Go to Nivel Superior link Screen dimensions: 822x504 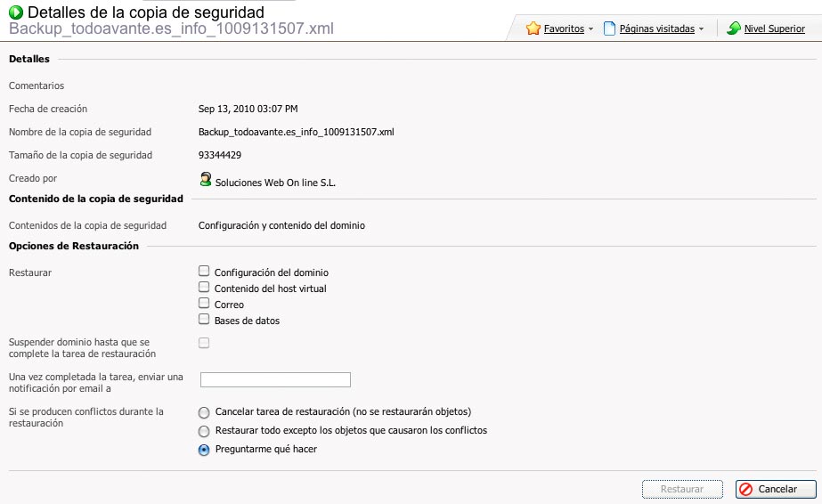click(774, 28)
